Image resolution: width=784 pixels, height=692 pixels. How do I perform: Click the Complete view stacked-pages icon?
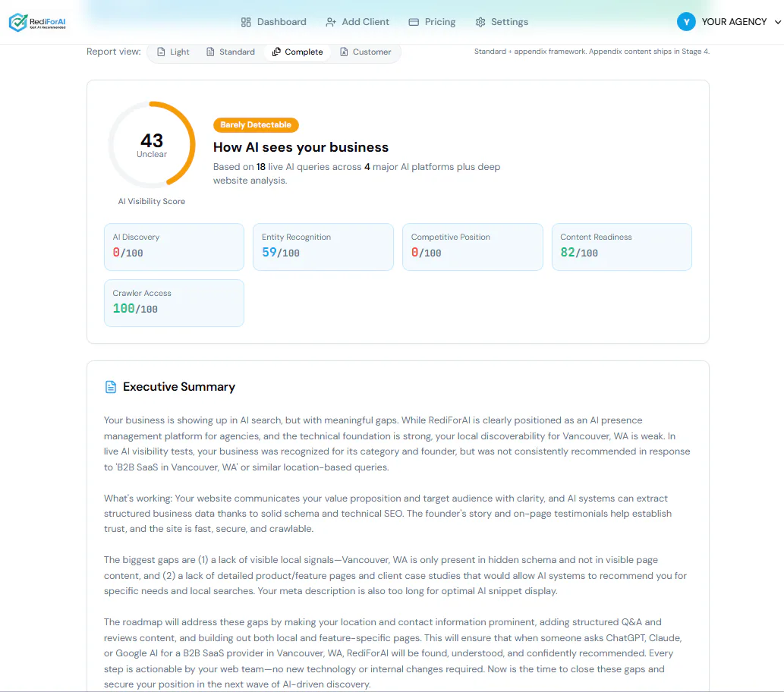click(x=276, y=52)
